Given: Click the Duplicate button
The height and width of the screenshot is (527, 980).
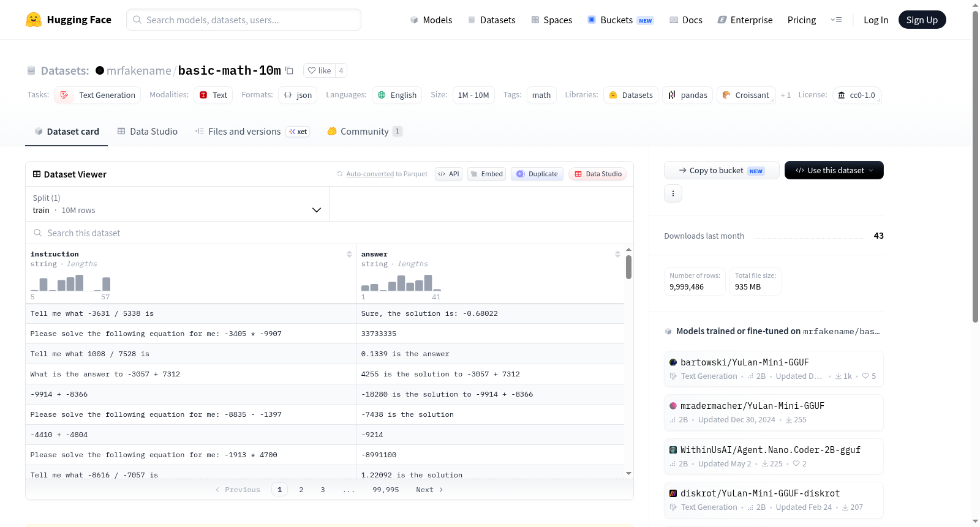Looking at the screenshot, I should click(x=537, y=174).
